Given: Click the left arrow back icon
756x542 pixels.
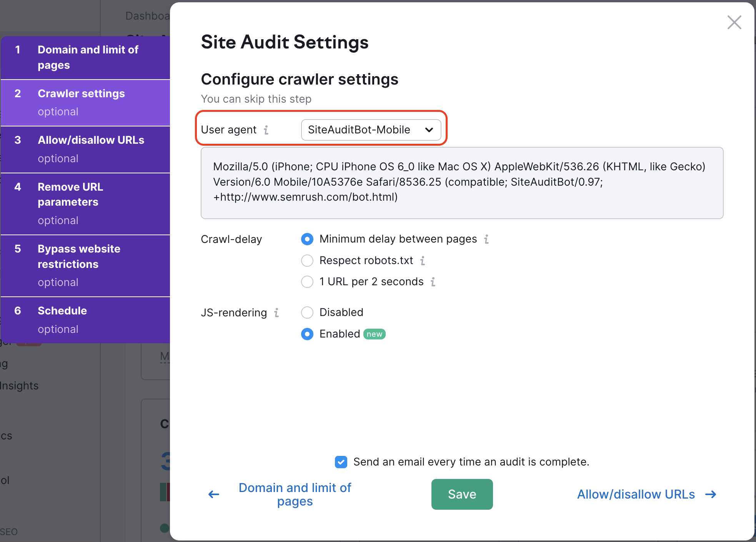Looking at the screenshot, I should pyautogui.click(x=214, y=494).
